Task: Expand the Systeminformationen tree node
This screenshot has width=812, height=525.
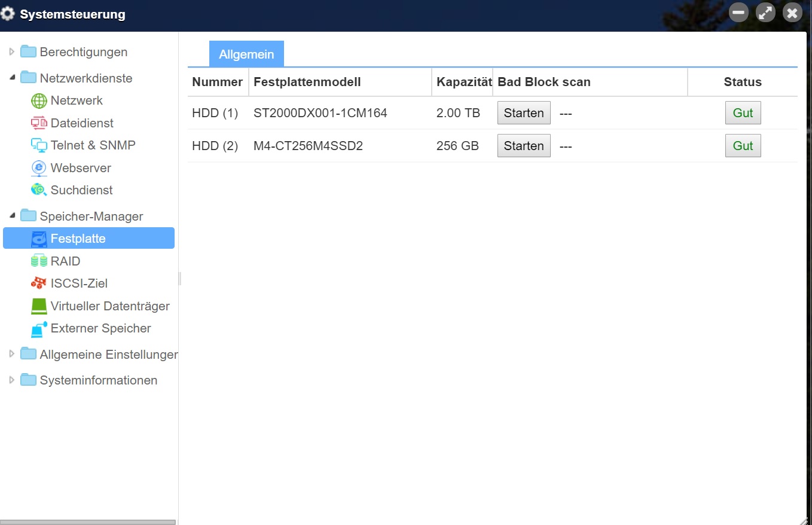Action: (x=12, y=380)
